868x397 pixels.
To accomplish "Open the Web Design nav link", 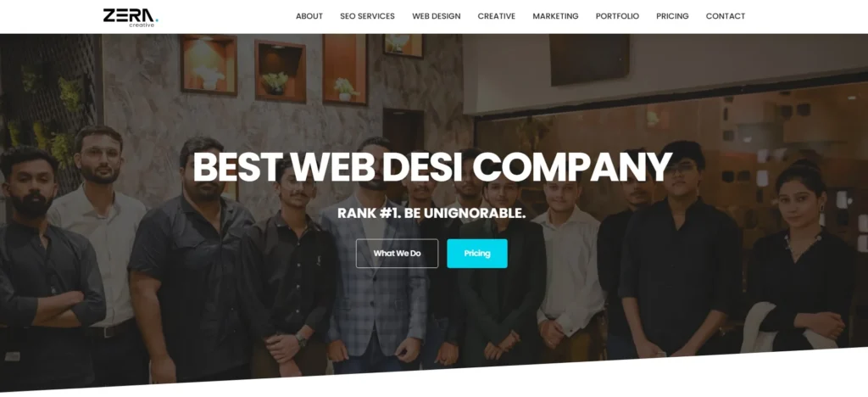I will pos(437,16).
